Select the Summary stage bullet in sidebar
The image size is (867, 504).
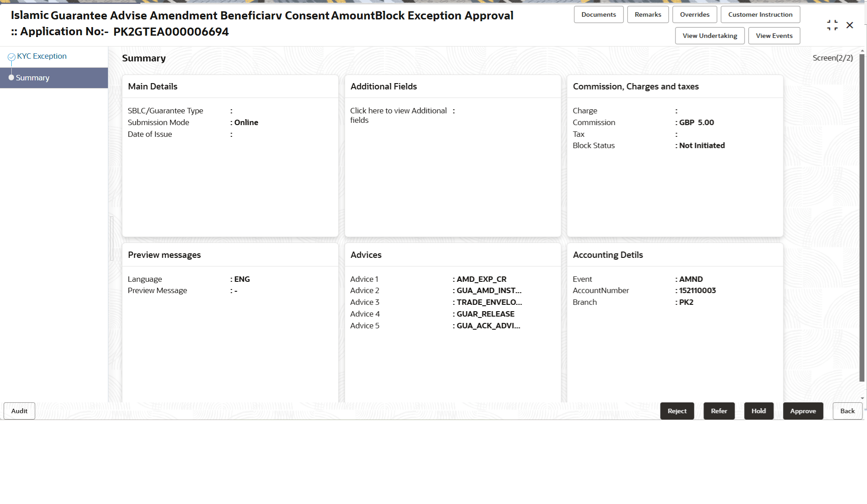click(11, 77)
